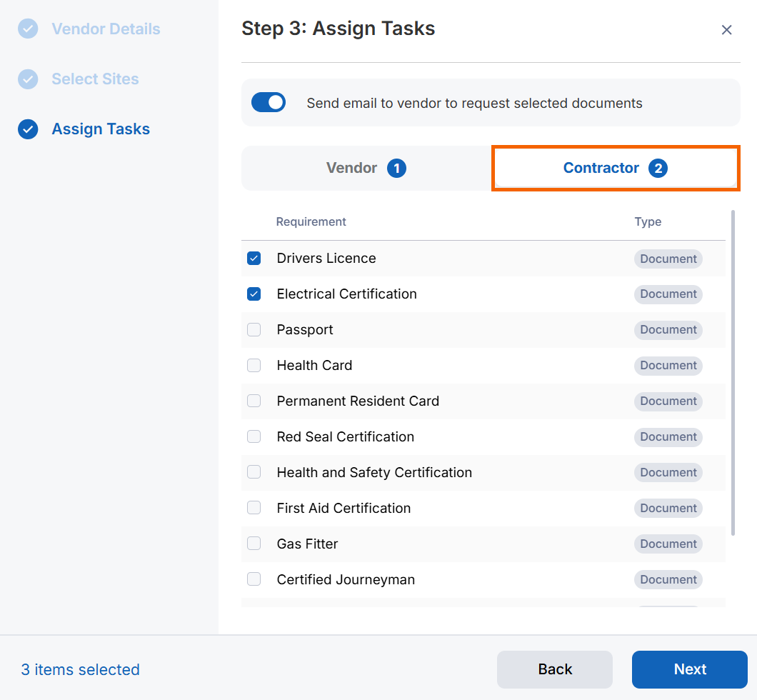Uncheck the Drivers Licence checkbox

254,259
